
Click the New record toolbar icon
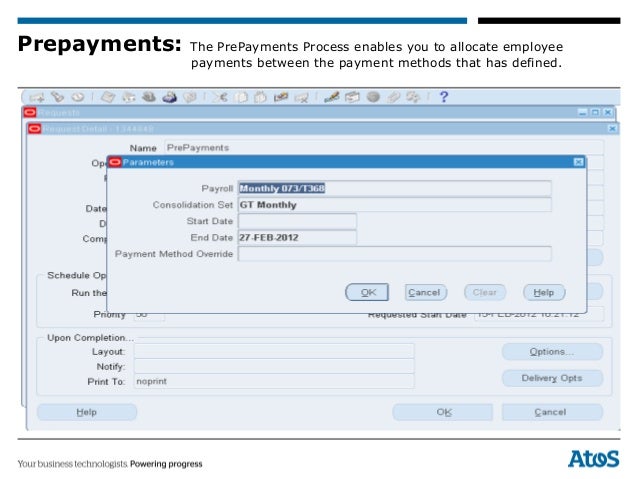click(x=37, y=97)
